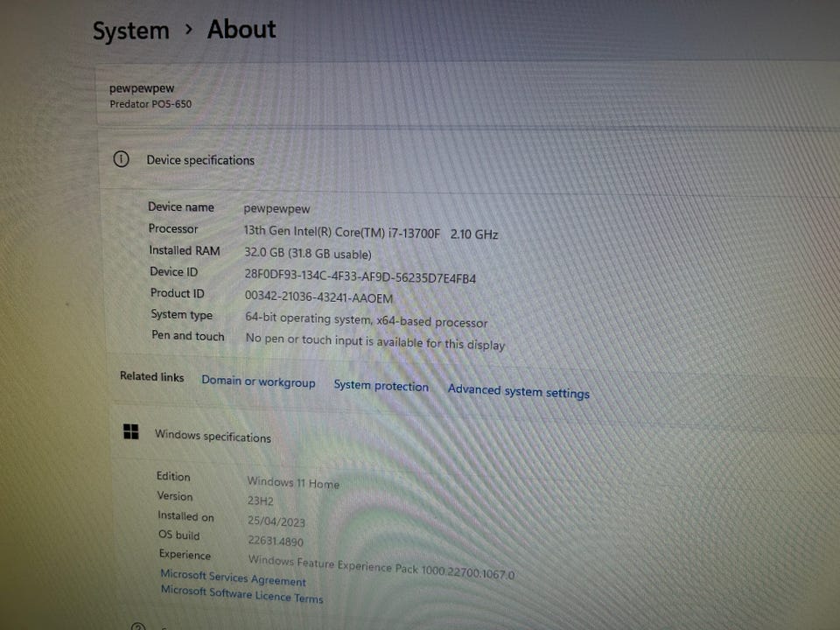Click the Experience label
Screen dimensions: 840x630
(185, 555)
